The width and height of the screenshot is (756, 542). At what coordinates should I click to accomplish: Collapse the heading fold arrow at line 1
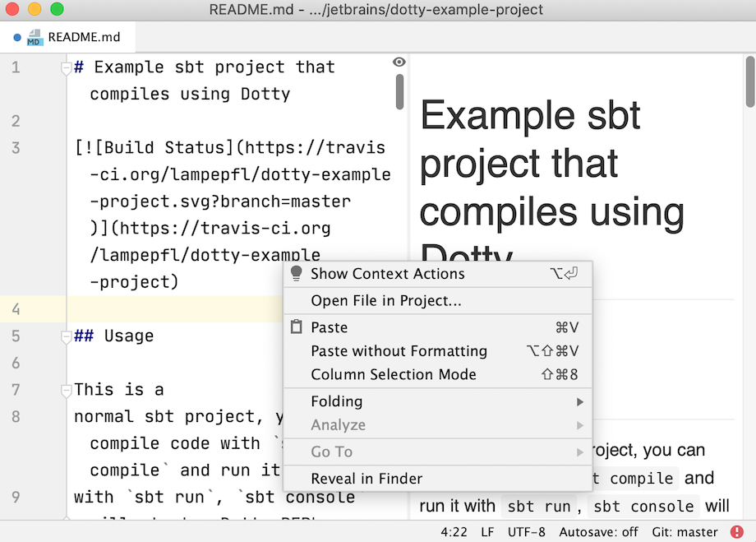coord(66,67)
